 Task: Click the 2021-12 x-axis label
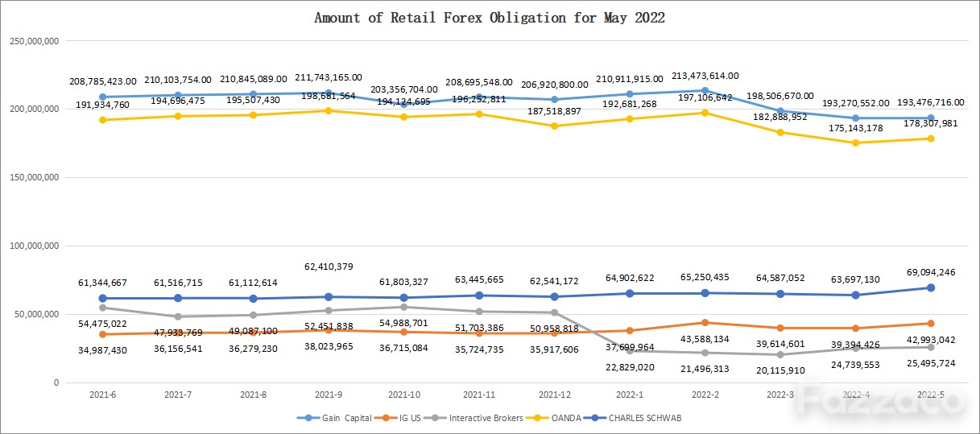click(x=554, y=395)
